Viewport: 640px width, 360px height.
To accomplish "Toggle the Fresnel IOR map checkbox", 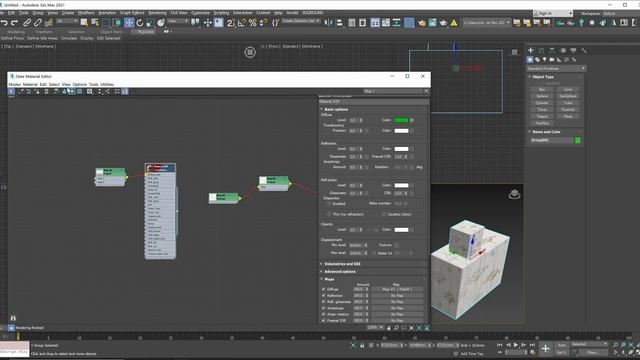I will 324,320.
